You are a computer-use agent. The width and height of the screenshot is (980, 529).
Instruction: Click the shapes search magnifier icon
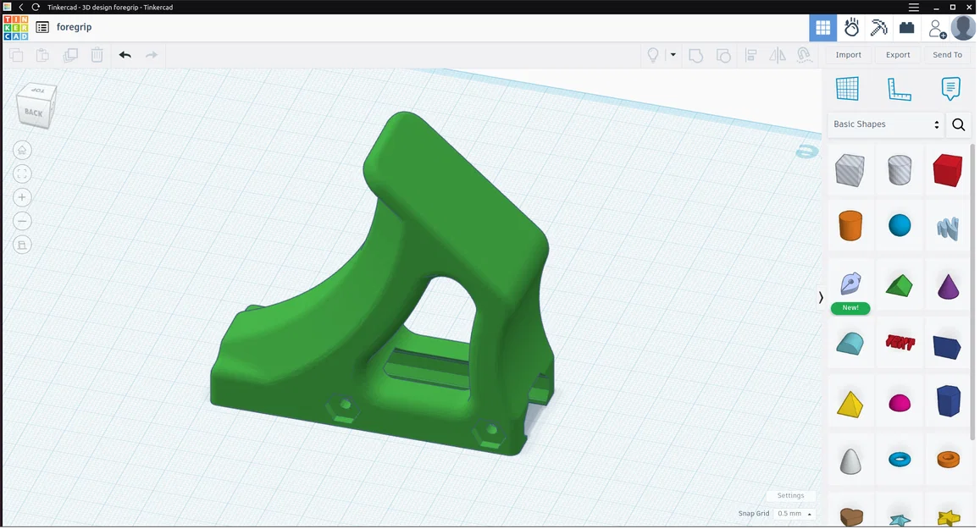pos(958,124)
